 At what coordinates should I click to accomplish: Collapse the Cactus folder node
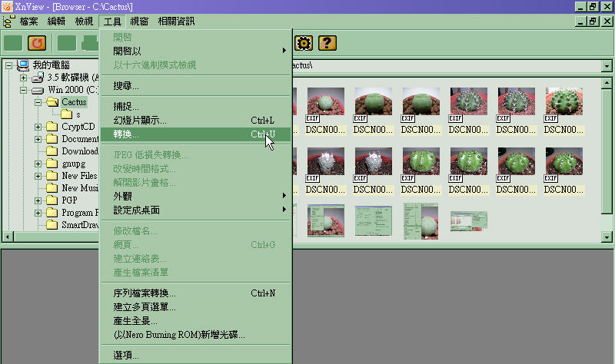38,102
